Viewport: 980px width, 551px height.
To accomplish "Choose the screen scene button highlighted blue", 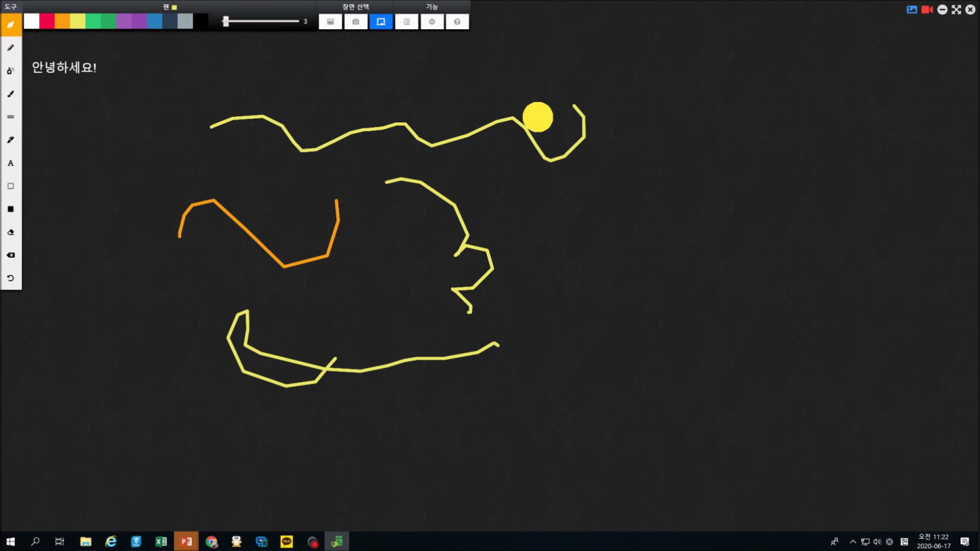I will 381,22.
